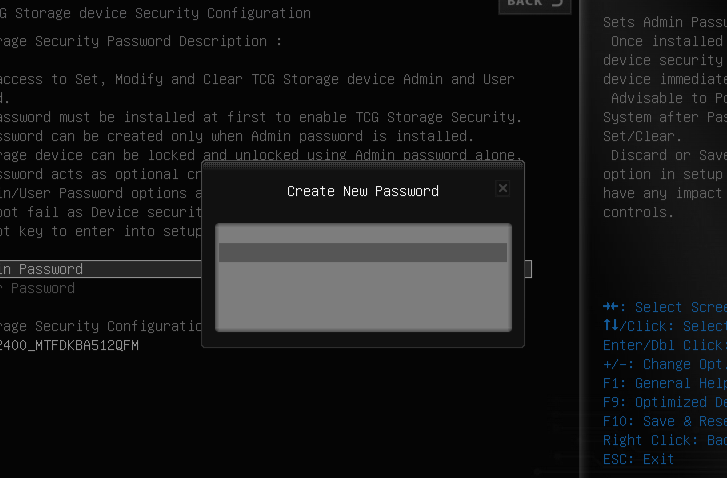
Task: Click the F1: General Help hint
Action: (x=664, y=383)
